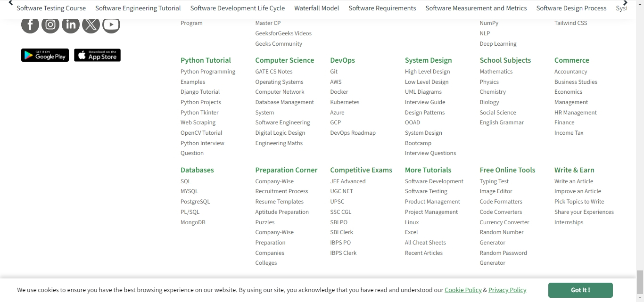Visit the Computer Science heading link

285,60
